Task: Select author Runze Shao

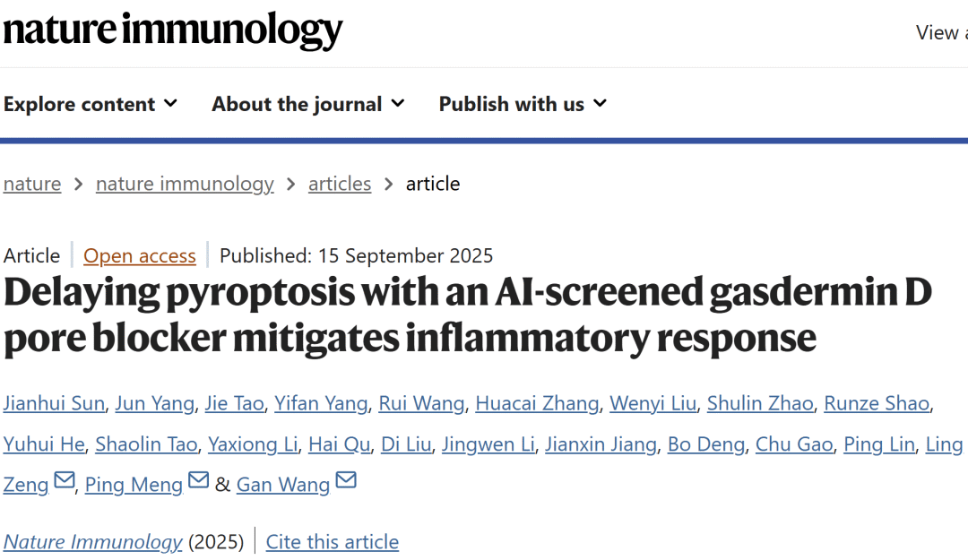Action: [877, 403]
